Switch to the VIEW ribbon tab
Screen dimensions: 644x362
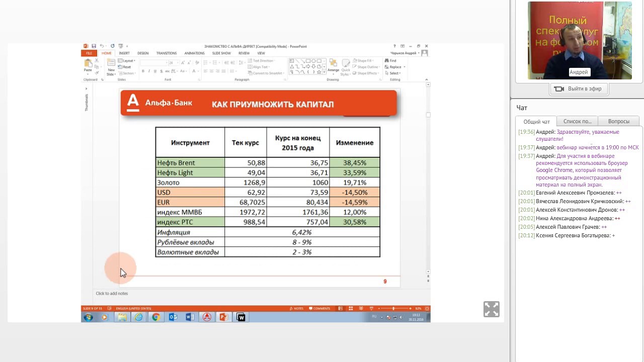click(x=261, y=53)
